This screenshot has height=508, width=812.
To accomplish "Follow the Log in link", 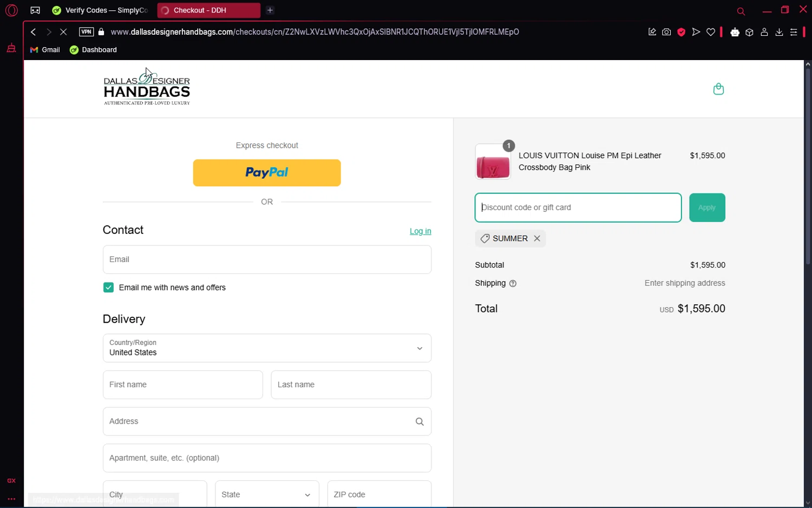I will point(420,231).
